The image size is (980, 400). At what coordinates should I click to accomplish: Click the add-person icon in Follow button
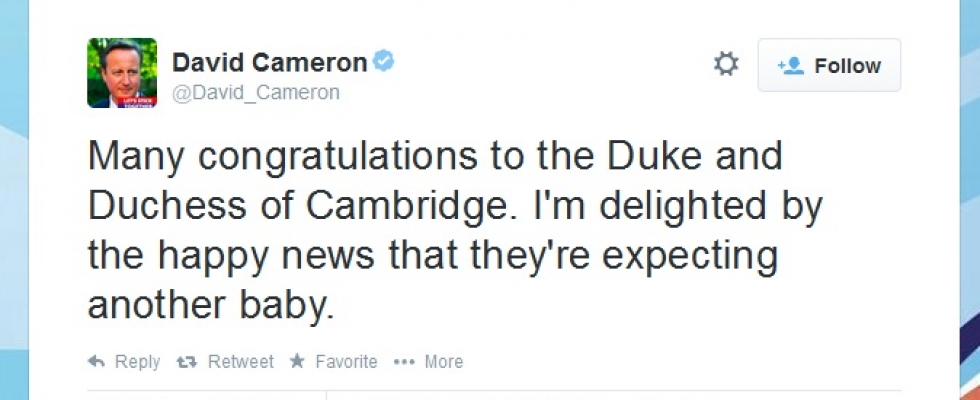click(x=792, y=66)
